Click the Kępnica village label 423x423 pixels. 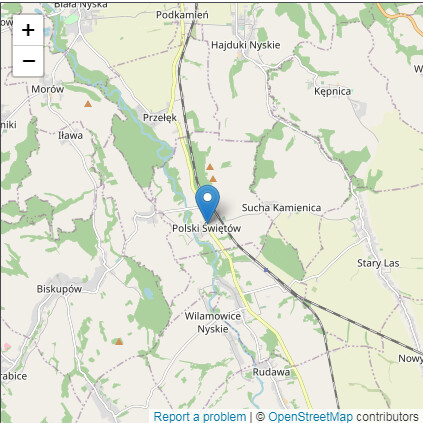332,91
